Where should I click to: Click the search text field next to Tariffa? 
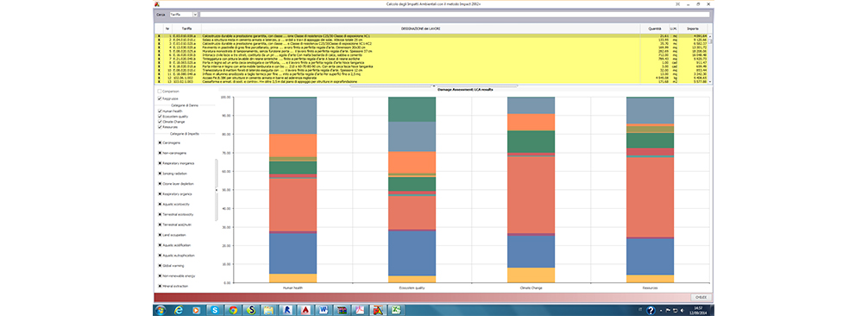tap(455, 15)
